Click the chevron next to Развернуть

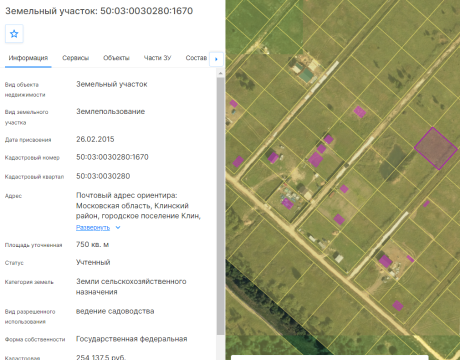[118, 228]
